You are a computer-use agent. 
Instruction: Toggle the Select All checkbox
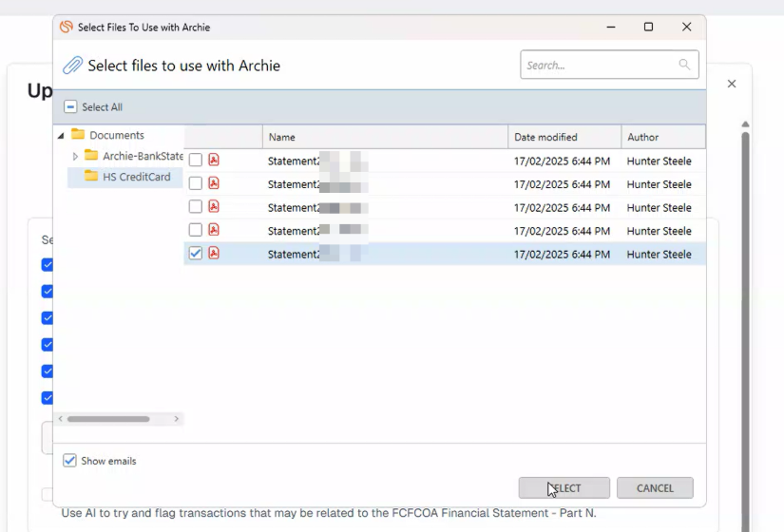(70, 107)
